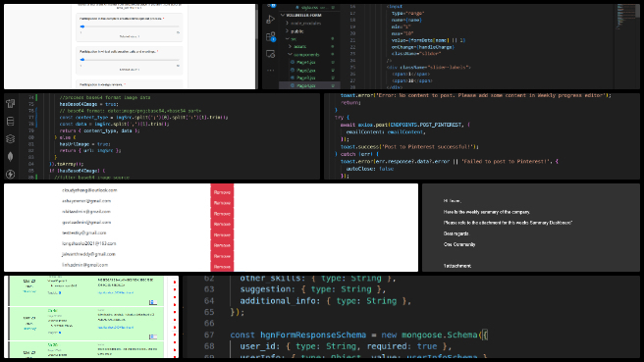
Task: Remove the linhadmin@gmail.com recipient
Action: [x=222, y=267]
